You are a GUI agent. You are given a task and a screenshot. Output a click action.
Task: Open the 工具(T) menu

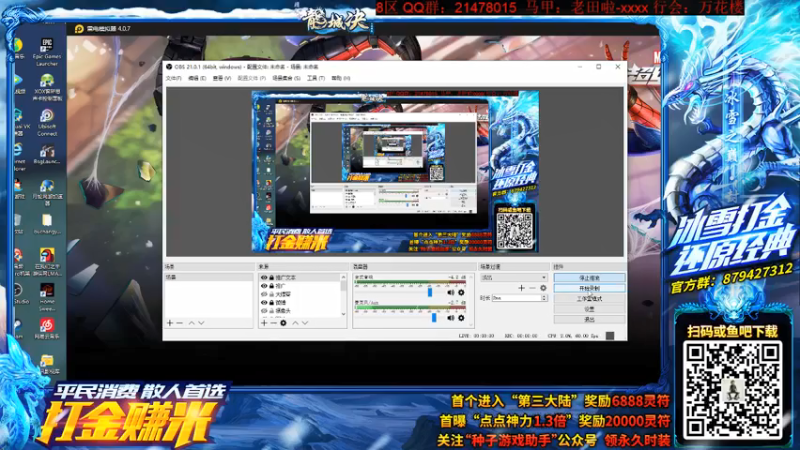pyautogui.click(x=316, y=78)
